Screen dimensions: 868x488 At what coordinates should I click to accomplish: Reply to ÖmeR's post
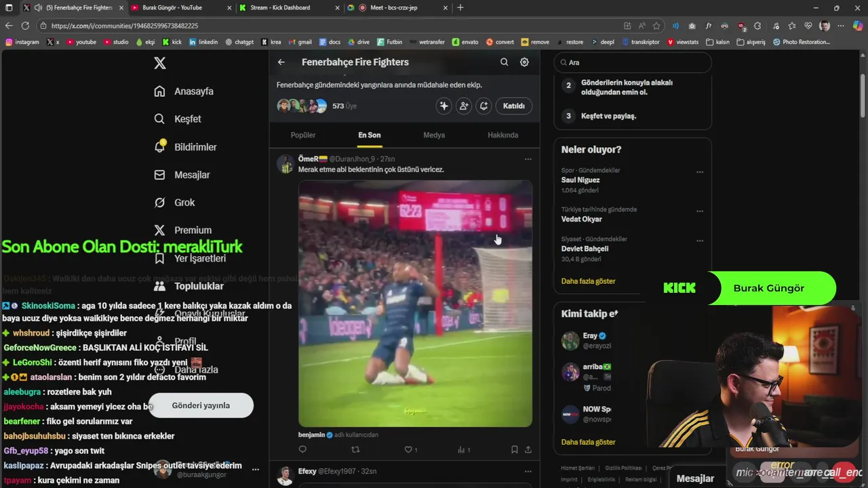point(302,449)
